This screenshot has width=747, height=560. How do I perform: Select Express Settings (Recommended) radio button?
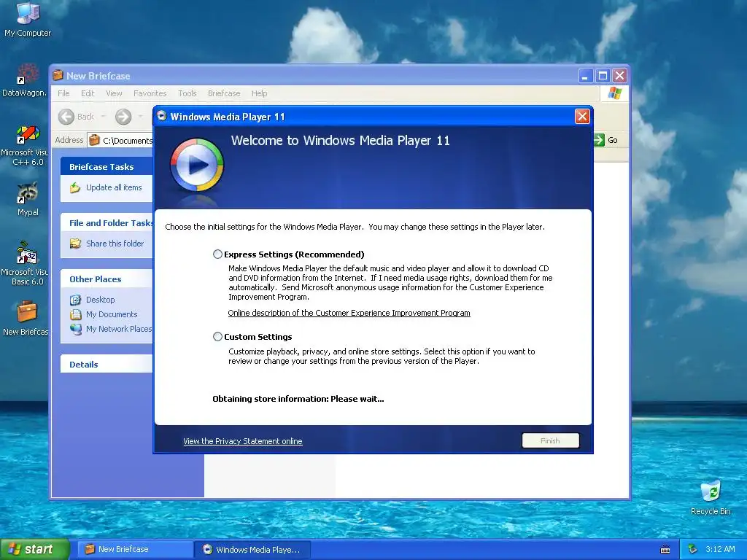pos(217,254)
